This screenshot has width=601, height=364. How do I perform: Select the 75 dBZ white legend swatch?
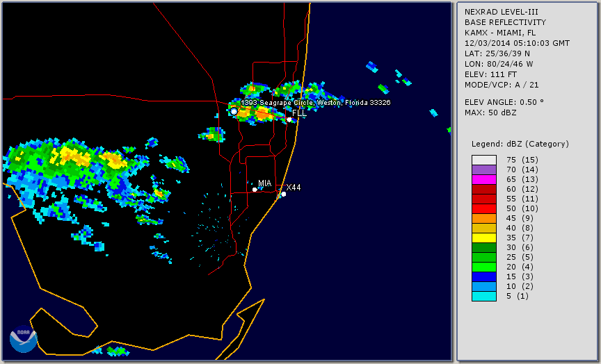(484, 160)
